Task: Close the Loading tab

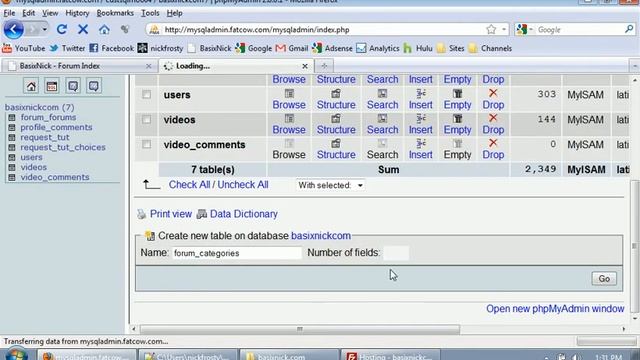Action: [305, 66]
